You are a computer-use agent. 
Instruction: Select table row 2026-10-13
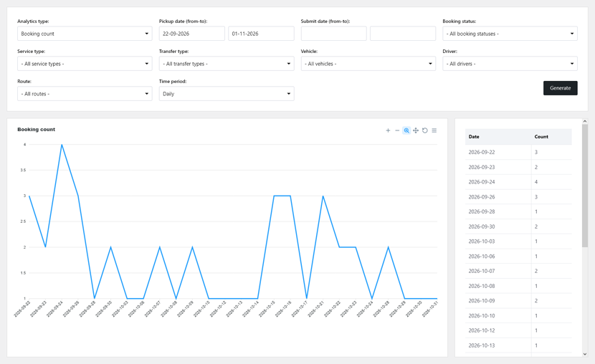(x=518, y=345)
